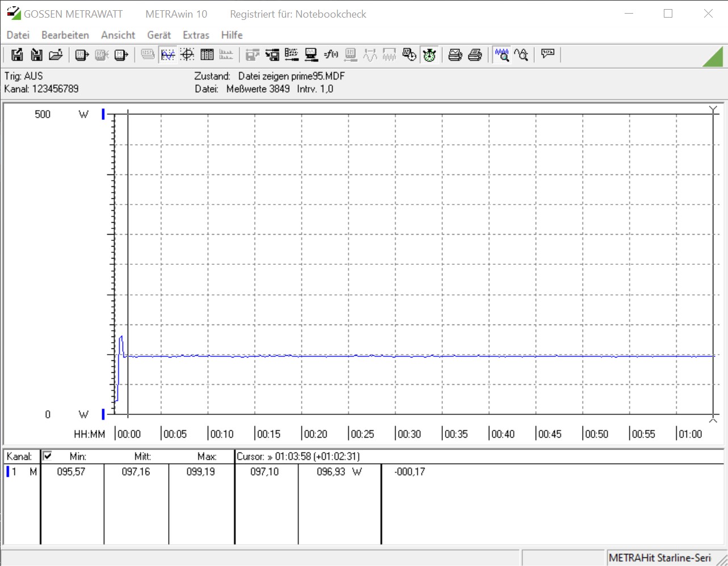
Task: Toggle the Kanal checkbox beside Min
Action: tap(48, 456)
